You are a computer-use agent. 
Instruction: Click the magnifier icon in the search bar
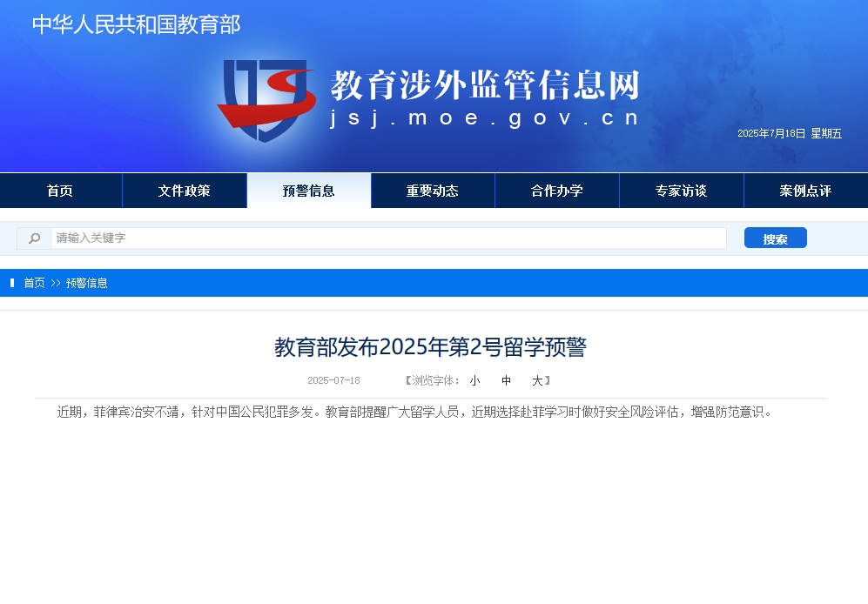coord(34,238)
